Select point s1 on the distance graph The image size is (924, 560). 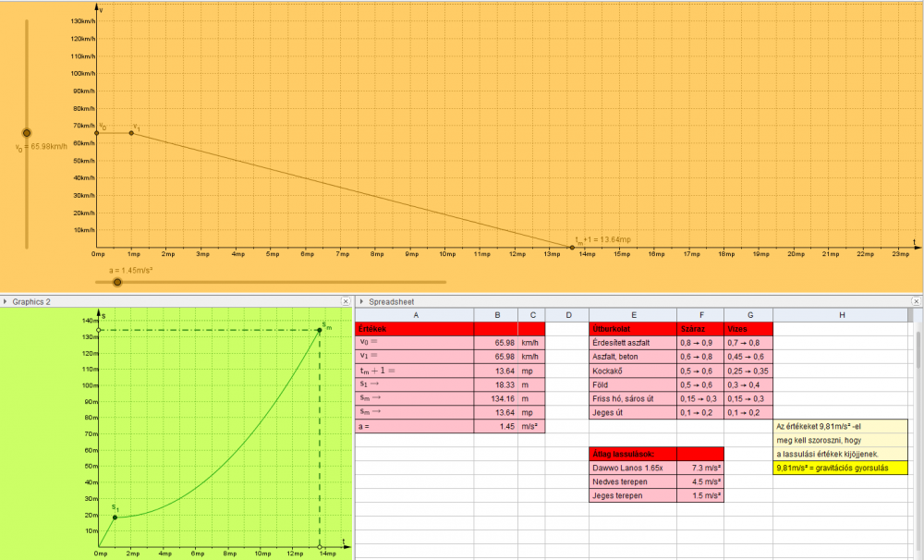[115, 517]
